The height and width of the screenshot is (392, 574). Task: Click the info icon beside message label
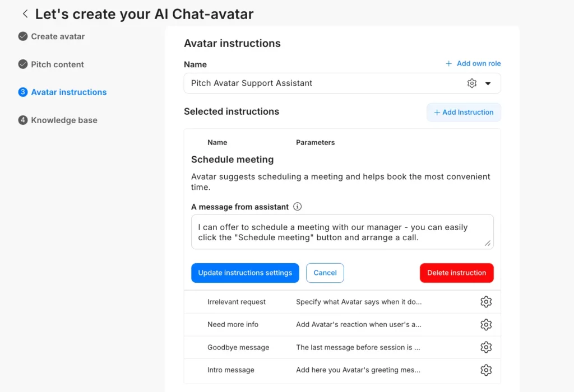pyautogui.click(x=298, y=207)
